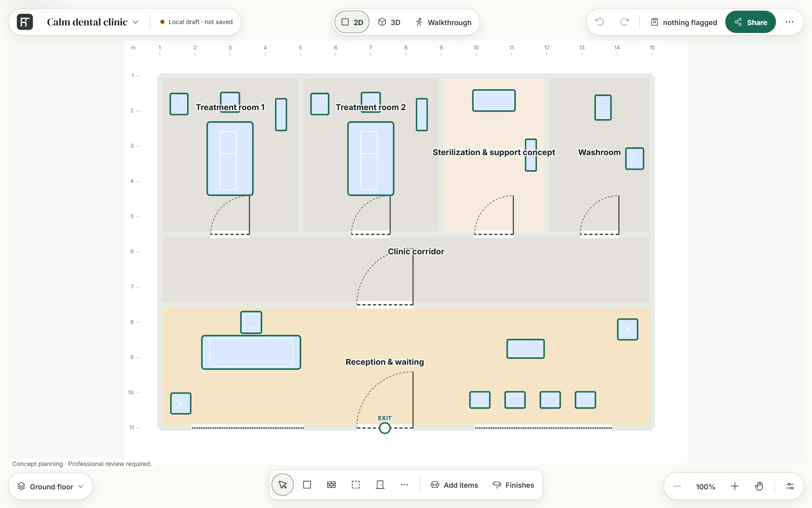Open the more options menu top right

[x=790, y=22]
